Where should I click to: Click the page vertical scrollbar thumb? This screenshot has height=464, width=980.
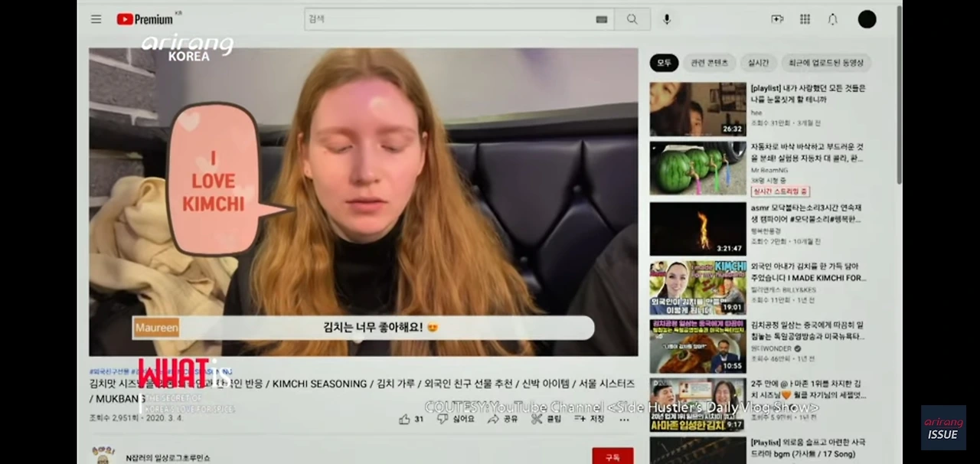point(899,93)
